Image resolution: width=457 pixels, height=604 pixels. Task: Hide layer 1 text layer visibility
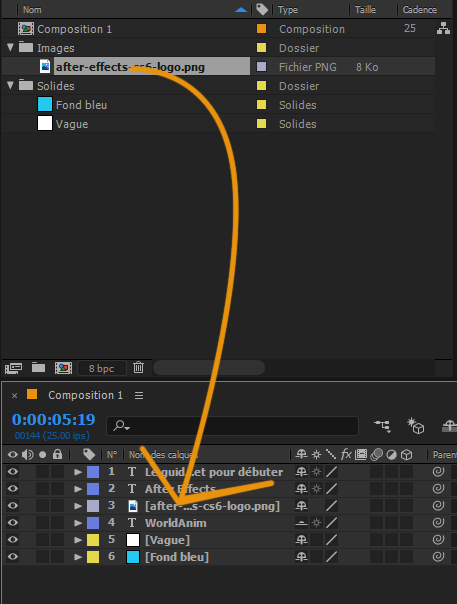[x=13, y=471]
